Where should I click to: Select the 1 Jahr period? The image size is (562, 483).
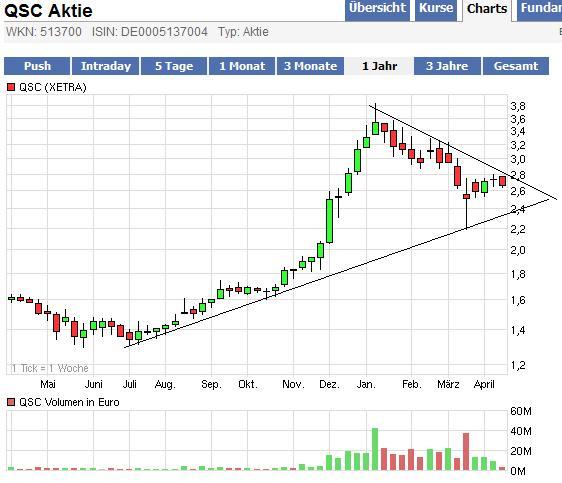pyautogui.click(x=379, y=66)
